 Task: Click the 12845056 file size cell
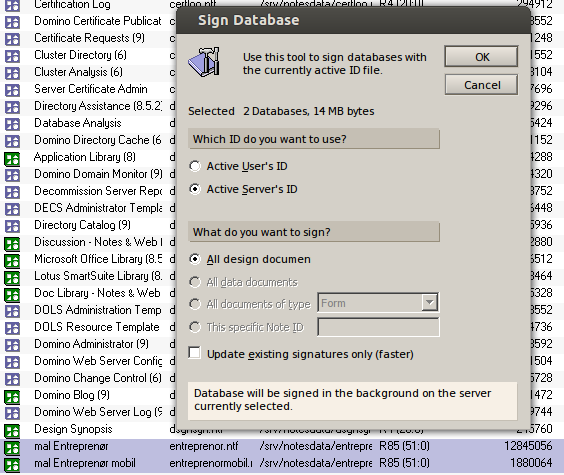[528, 446]
